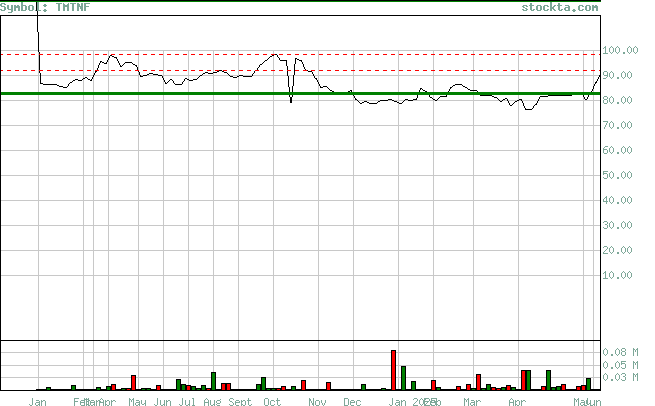This screenshot has width=655, height=406.
Task: Select the 40.00 price axis label
Action: 617,200
